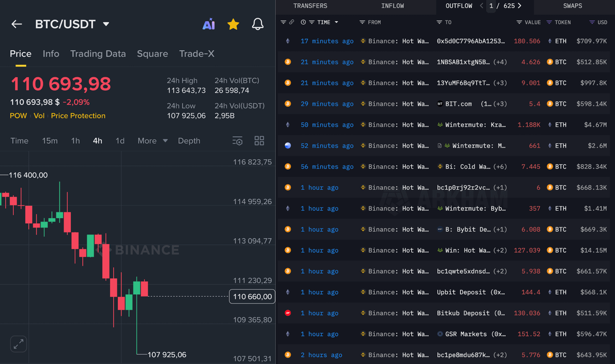Click the blue chain icon on the 52 minutes ago row
Image resolution: width=615 pixels, height=364 pixels.
click(x=288, y=146)
